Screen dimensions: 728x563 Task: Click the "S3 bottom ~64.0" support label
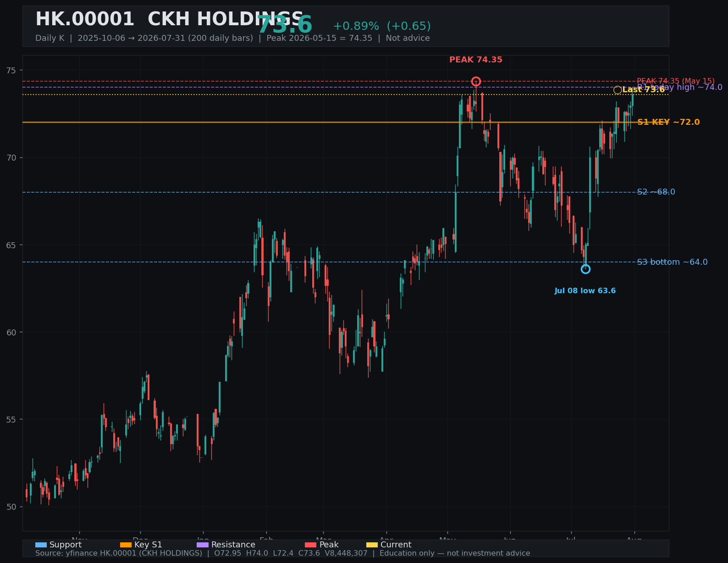(672, 262)
